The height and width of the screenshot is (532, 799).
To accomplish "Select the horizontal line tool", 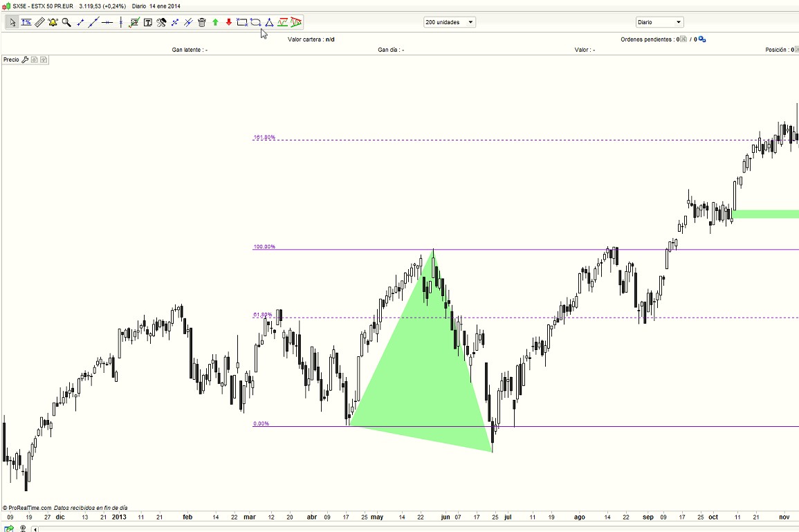I will tap(107, 22).
